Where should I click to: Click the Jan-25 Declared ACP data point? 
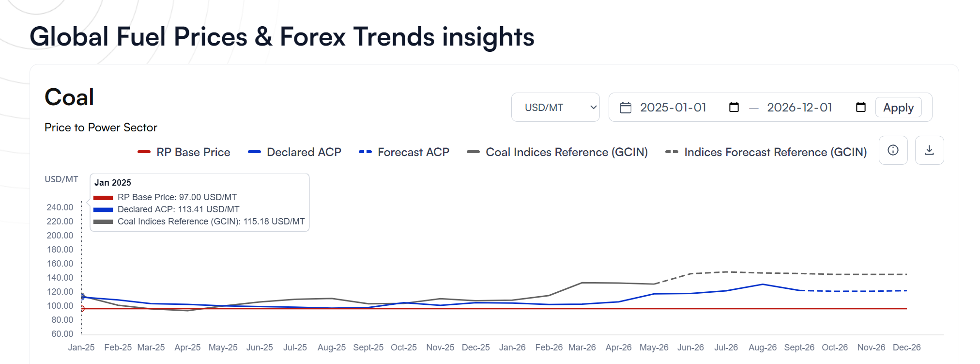(x=81, y=297)
